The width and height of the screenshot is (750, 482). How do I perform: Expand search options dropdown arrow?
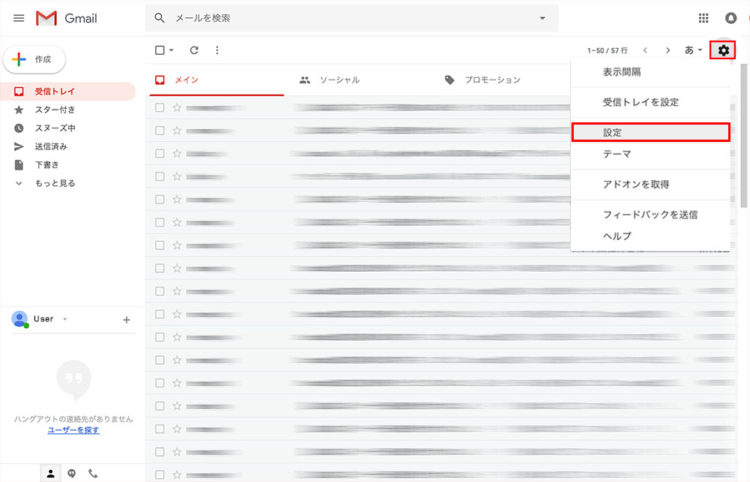click(x=543, y=18)
